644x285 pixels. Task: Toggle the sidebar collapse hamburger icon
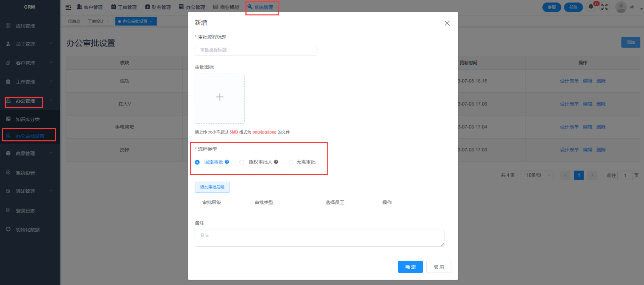tap(68, 7)
